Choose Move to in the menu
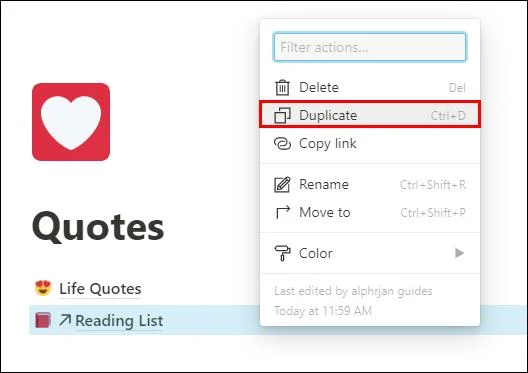528x373 pixels. point(370,212)
